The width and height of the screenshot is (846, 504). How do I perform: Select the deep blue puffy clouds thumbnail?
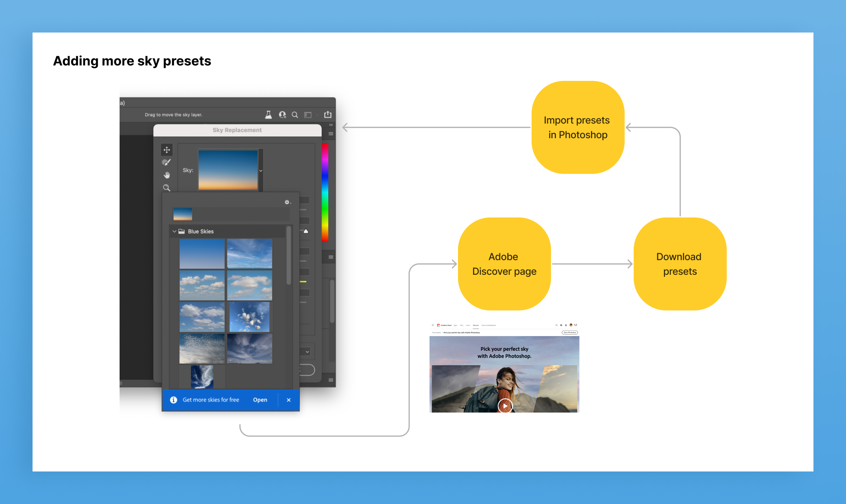[249, 317]
